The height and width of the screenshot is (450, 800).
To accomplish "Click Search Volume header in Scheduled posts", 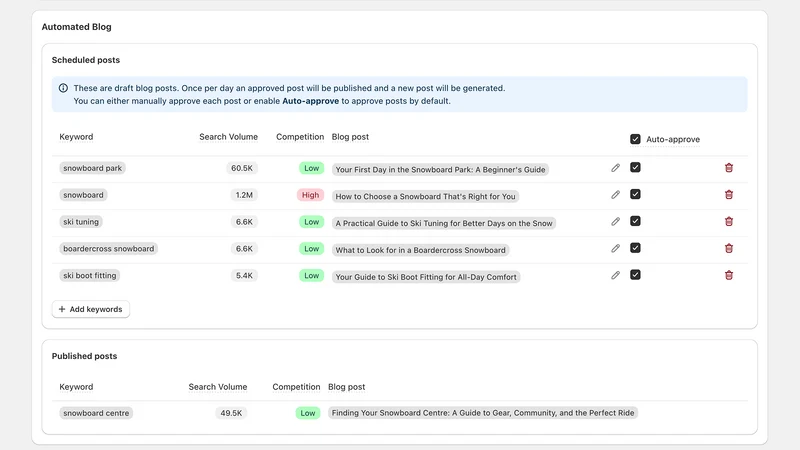I will pyautogui.click(x=229, y=137).
